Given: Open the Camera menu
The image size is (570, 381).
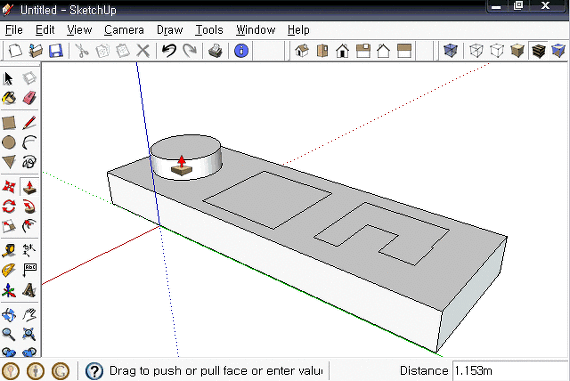Looking at the screenshot, I should 124,30.
